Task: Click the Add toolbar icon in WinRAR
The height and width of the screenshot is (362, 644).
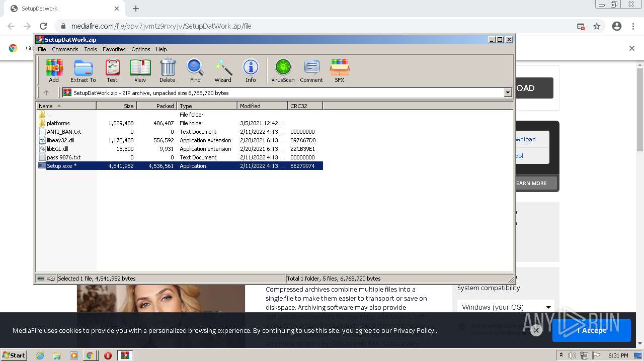Action: [54, 71]
